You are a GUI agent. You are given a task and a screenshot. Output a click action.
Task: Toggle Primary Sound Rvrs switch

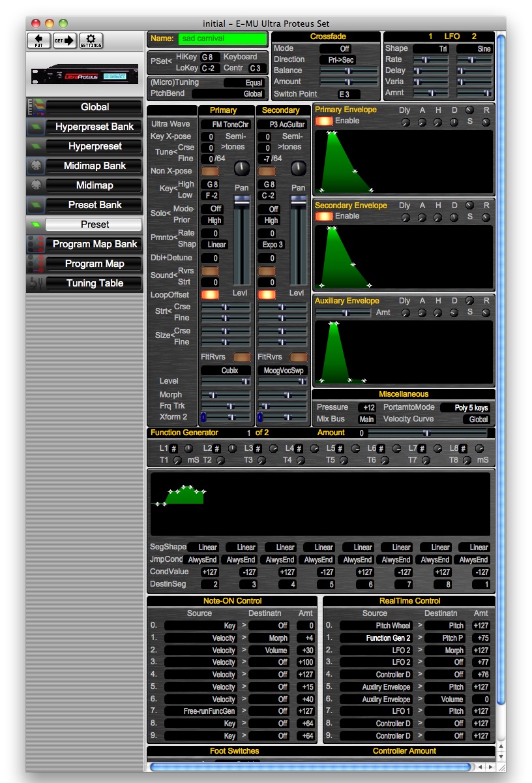click(210, 270)
